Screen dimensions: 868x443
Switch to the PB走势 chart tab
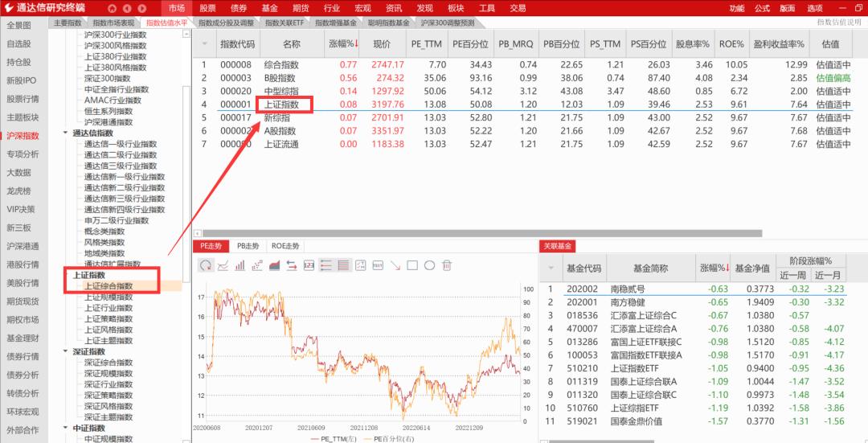pyautogui.click(x=248, y=246)
